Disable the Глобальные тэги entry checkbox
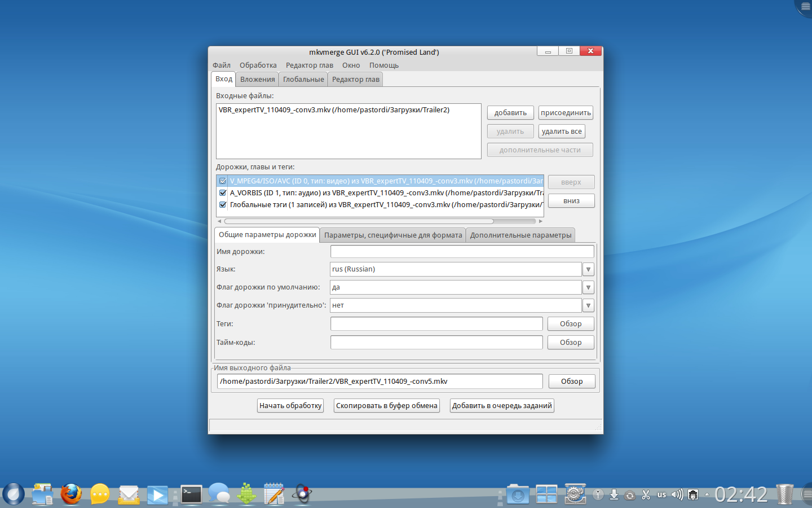Screen dimensions: 812x508 [x=223, y=205]
